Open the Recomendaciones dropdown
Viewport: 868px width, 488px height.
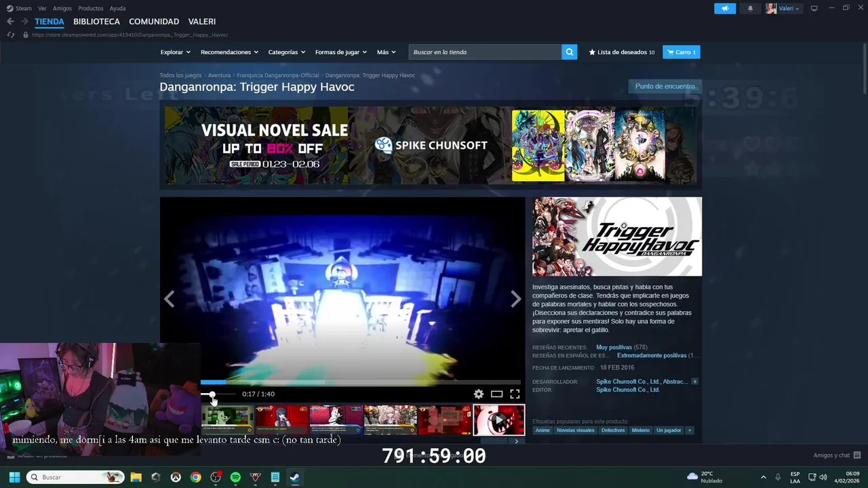pos(229,52)
